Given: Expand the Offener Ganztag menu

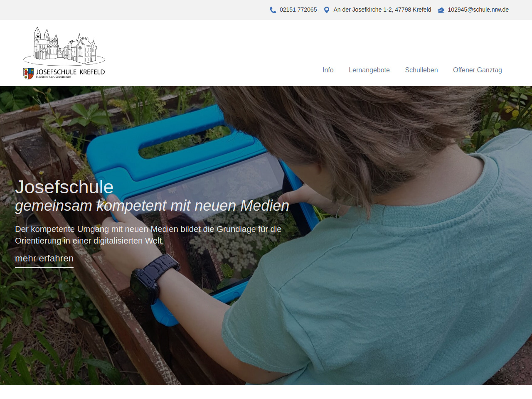Looking at the screenshot, I should [478, 70].
